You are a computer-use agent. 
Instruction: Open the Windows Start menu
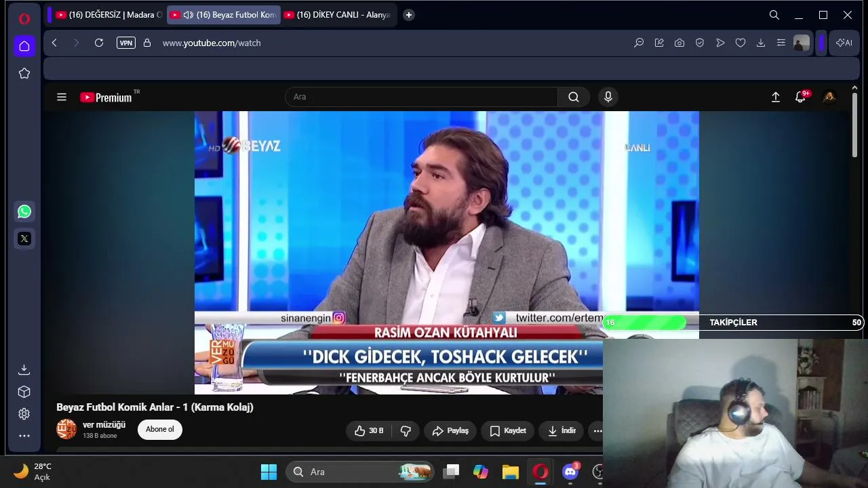269,472
